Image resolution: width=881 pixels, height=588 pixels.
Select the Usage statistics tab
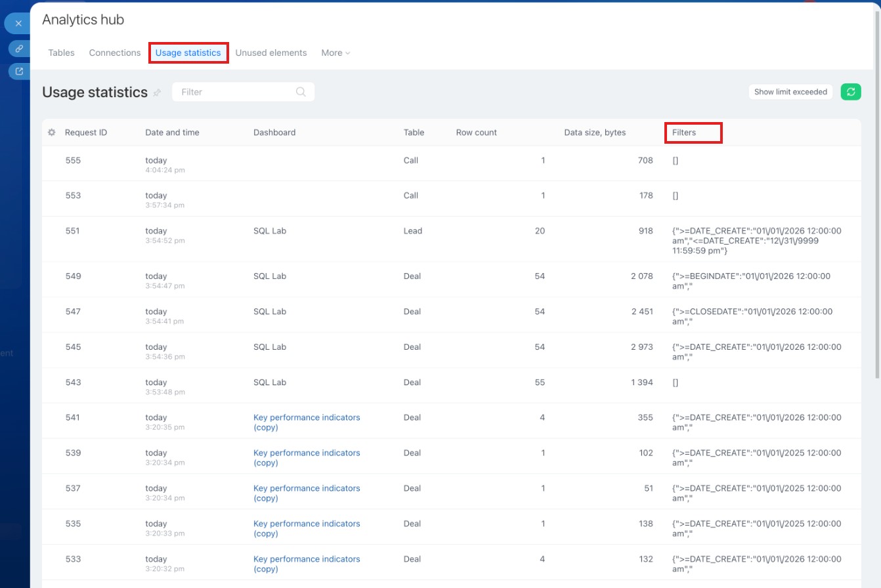[x=188, y=52]
